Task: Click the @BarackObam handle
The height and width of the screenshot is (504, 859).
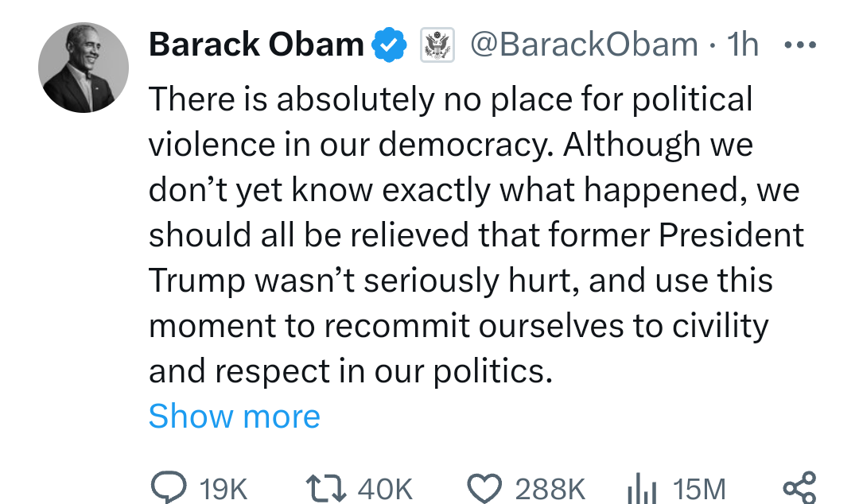Action: (x=584, y=45)
